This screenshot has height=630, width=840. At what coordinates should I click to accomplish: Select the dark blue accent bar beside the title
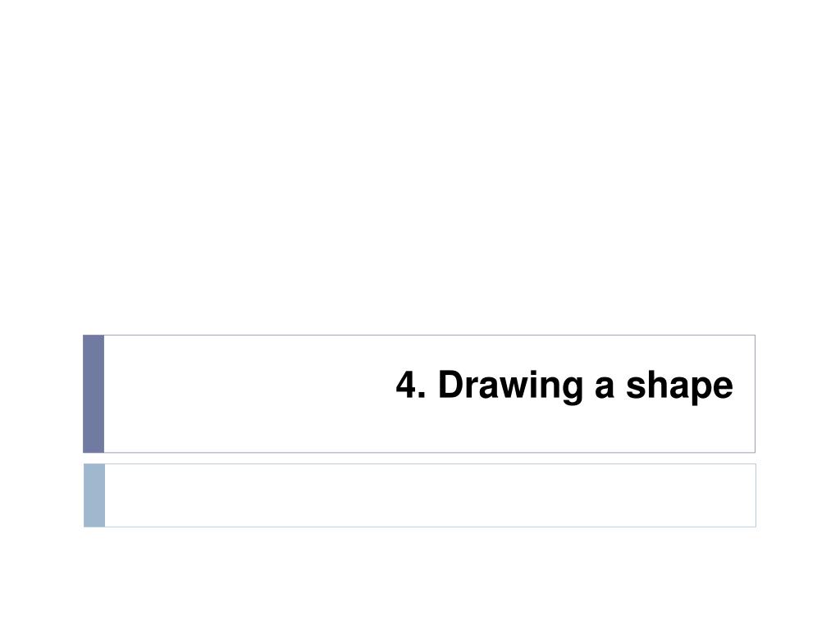pos(94,394)
